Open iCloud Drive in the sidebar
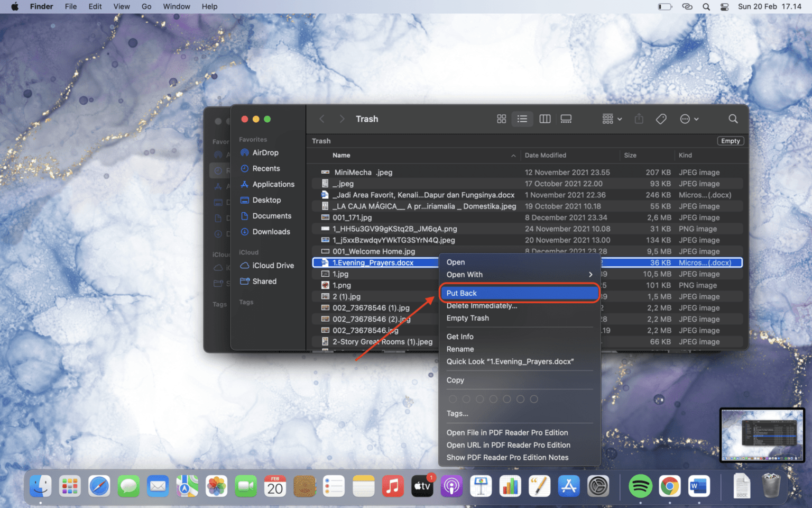 pyautogui.click(x=272, y=266)
